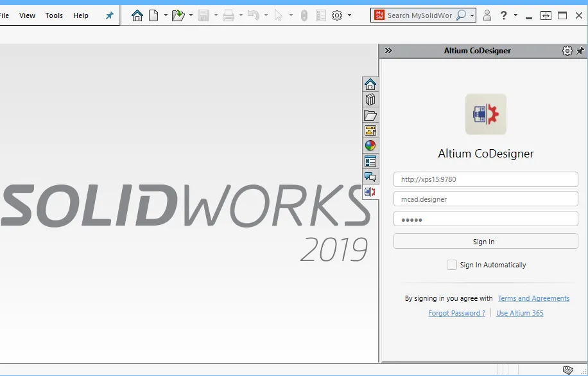Screen dimensions: 588x376
Task: Click the search magnifier icon
Action: click(461, 15)
